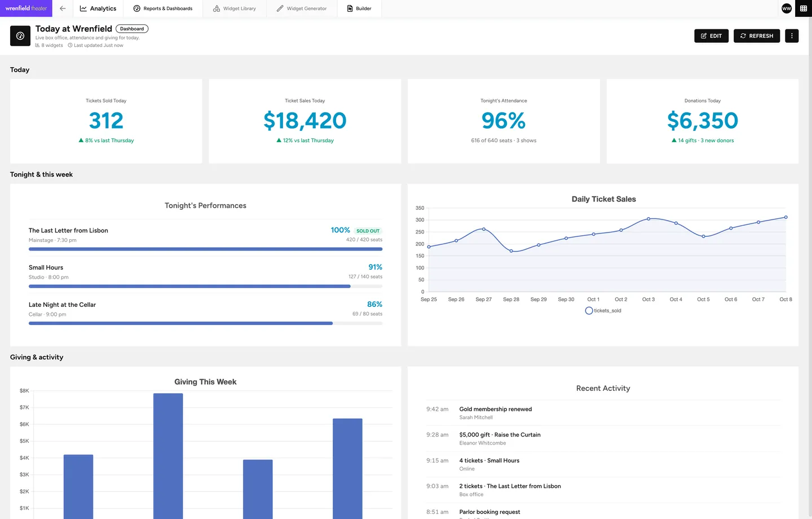
Task: Go back with the left arrow icon
Action: [x=63, y=8]
